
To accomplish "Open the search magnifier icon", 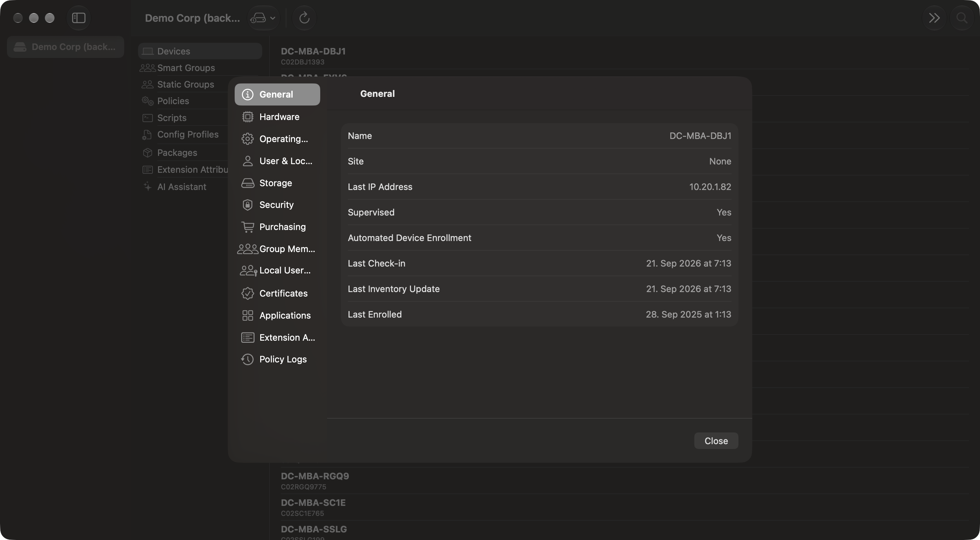I will point(961,18).
